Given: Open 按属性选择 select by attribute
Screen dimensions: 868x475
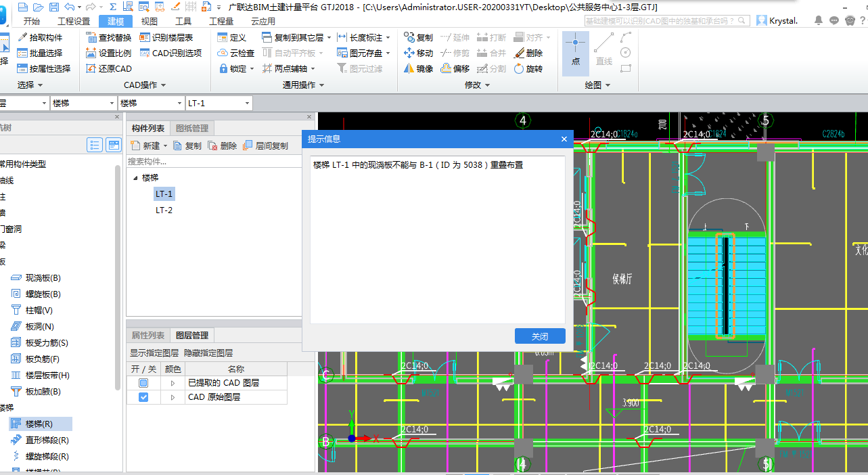Looking at the screenshot, I should (43, 68).
